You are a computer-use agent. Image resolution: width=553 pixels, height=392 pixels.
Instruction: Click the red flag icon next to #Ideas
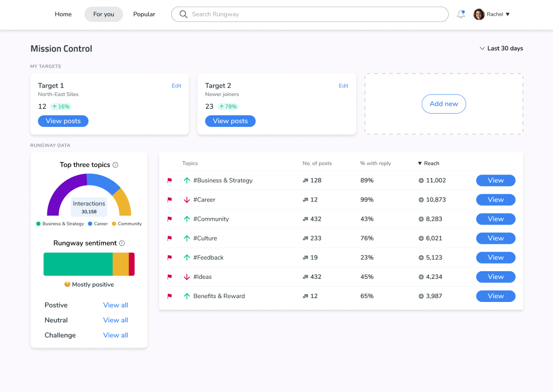pos(170,277)
